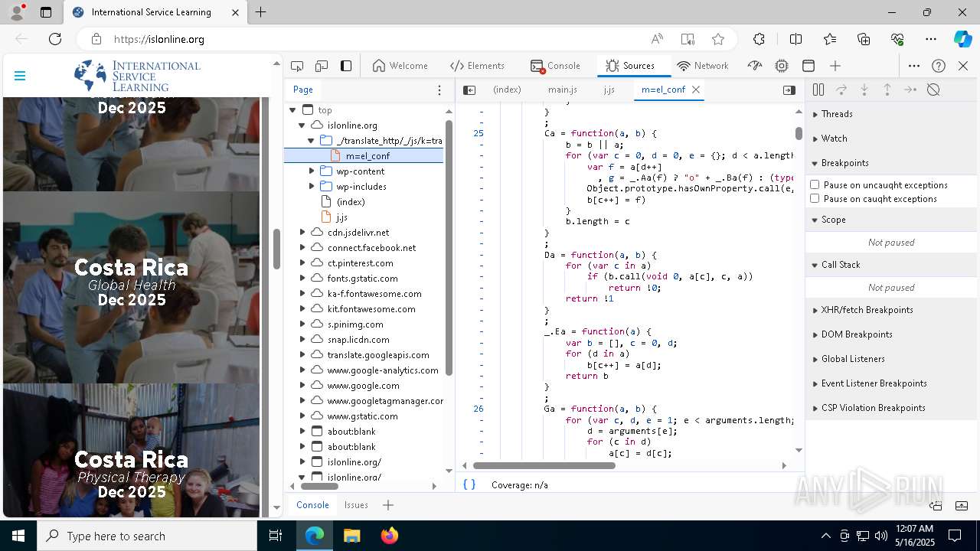Add page to favorites star

(x=717, y=39)
